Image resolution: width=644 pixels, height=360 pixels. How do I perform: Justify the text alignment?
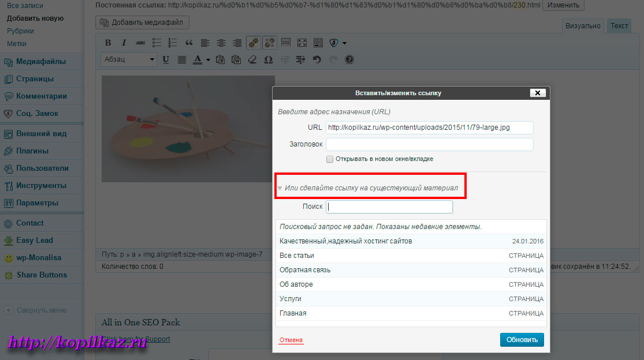point(182,59)
